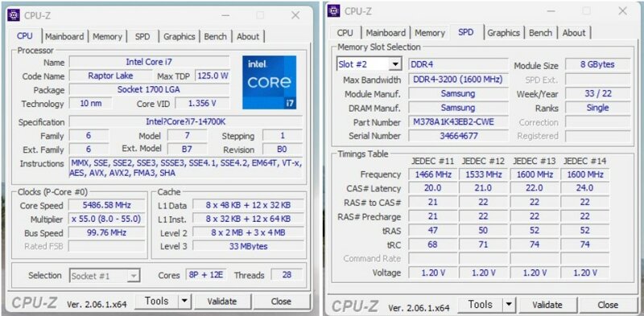Expand the Tools dropdown arrow in right window
Viewport: 644px width, 316px height.
click(509, 305)
